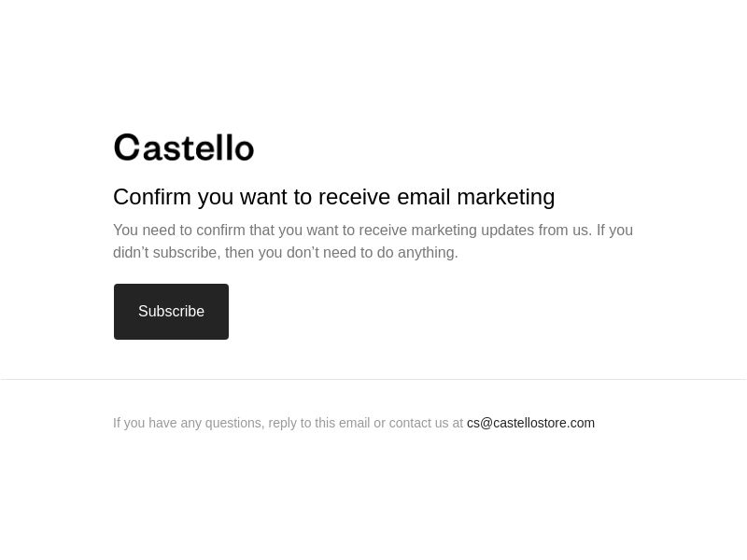Select the word 'Confirm' in the heading

[152, 197]
